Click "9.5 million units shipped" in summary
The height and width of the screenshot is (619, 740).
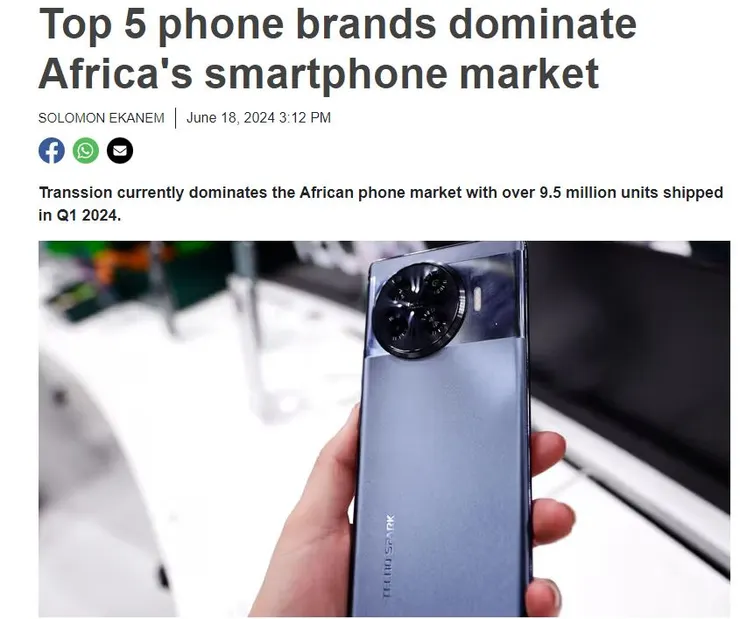pos(631,192)
